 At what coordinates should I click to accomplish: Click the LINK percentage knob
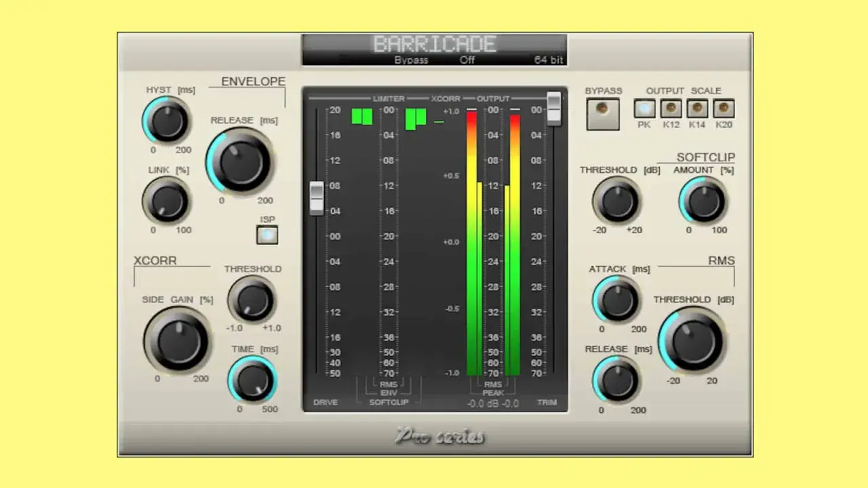click(x=167, y=201)
